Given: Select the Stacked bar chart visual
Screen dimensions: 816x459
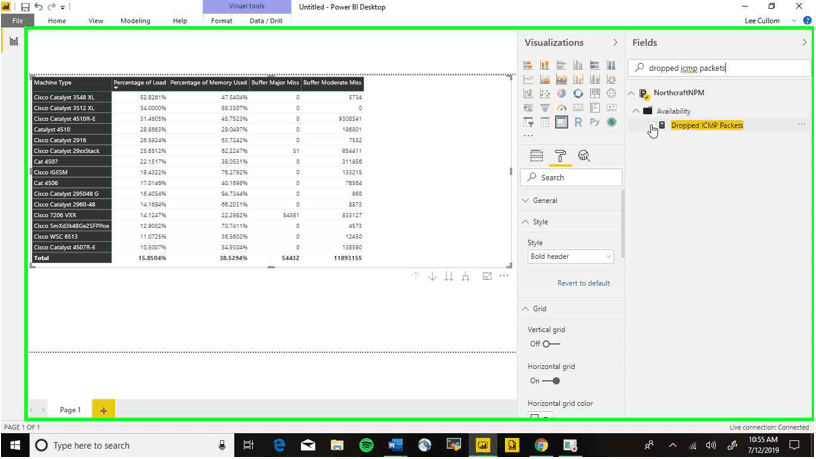Looking at the screenshot, I should tap(528, 65).
